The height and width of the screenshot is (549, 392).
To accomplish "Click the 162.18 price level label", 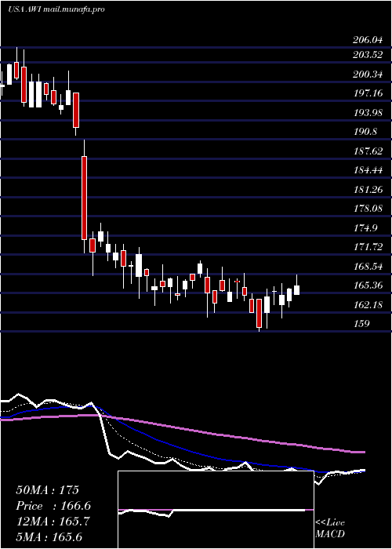I will [x=367, y=305].
